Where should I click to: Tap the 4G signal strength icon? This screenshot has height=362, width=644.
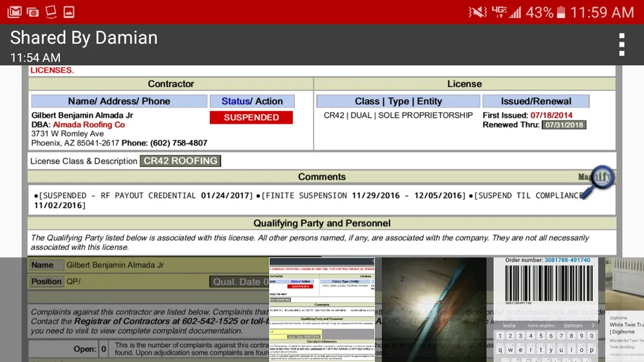[507, 12]
